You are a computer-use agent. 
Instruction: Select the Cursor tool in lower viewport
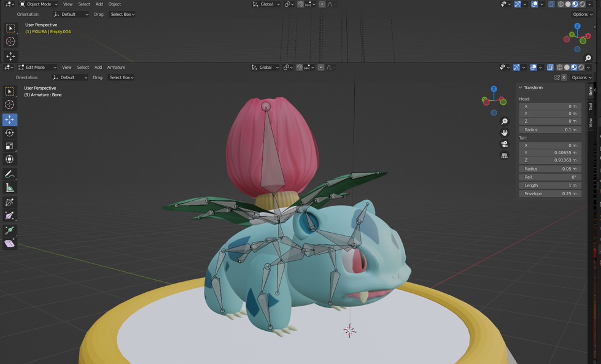[10, 104]
